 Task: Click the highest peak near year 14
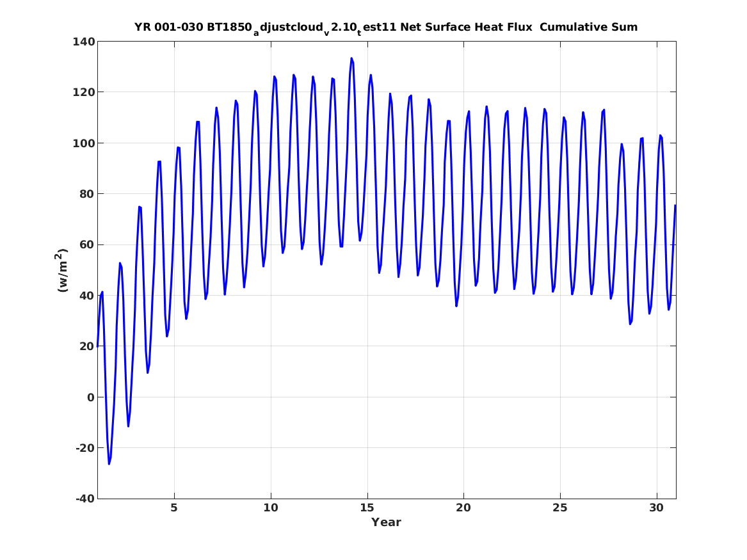[x=351, y=59]
